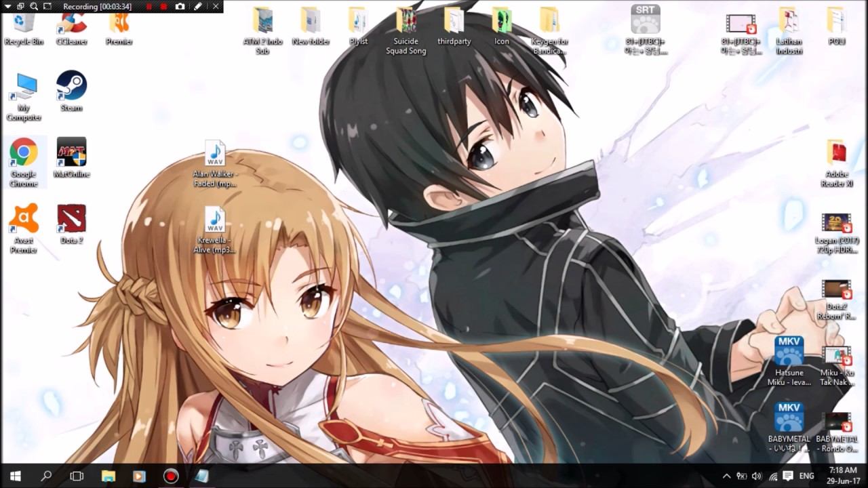Select the Latihan Industri folder
This screenshot has height=488, width=868.
click(789, 31)
